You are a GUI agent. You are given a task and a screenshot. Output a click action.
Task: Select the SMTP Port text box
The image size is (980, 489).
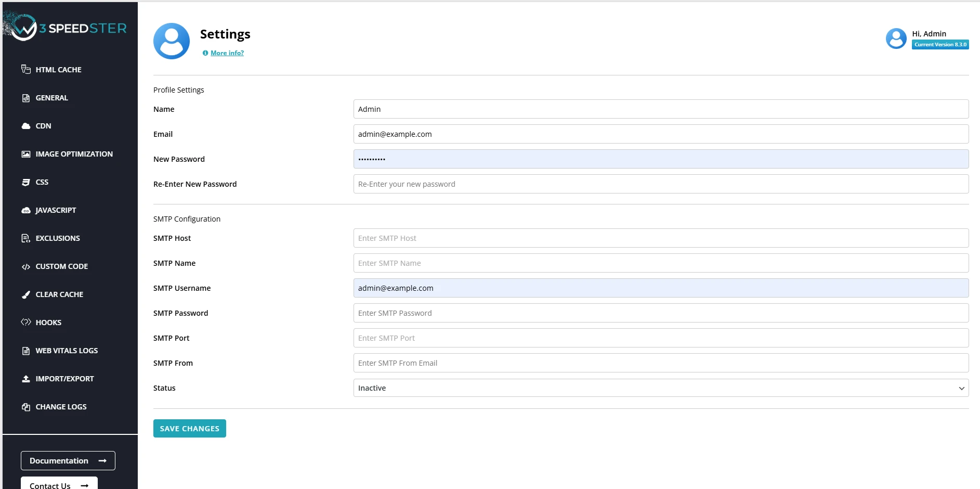point(660,338)
